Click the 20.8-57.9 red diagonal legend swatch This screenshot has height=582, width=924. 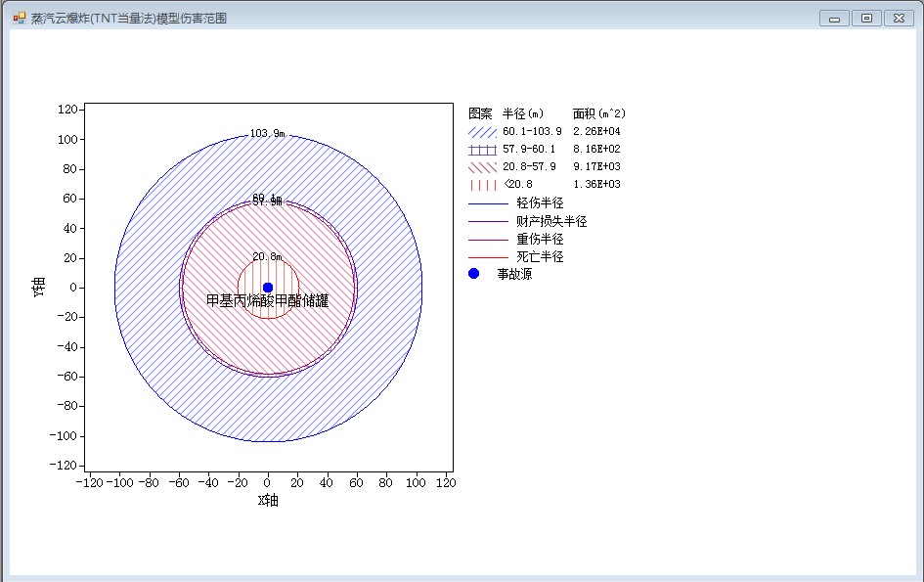click(483, 167)
